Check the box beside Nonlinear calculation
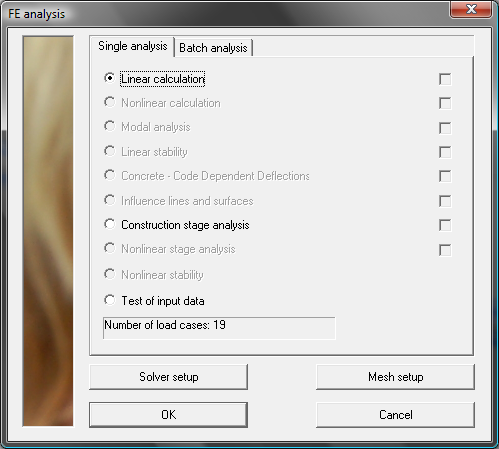 (445, 103)
